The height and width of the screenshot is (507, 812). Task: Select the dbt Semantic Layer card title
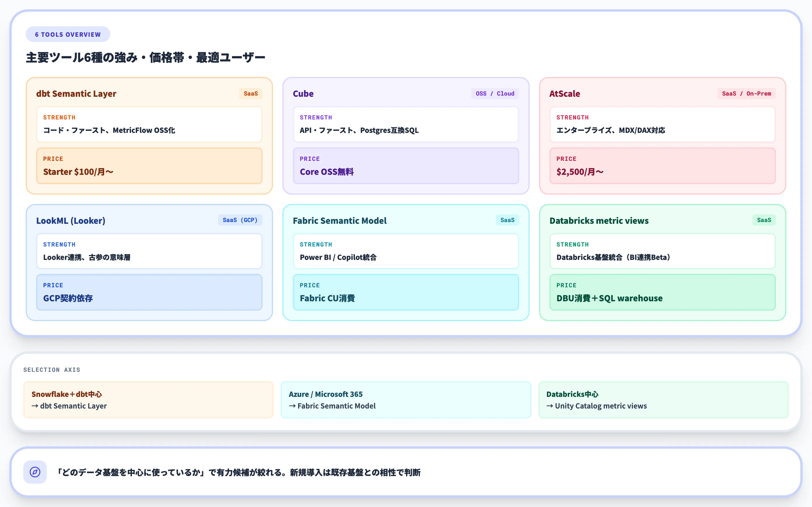(76, 94)
